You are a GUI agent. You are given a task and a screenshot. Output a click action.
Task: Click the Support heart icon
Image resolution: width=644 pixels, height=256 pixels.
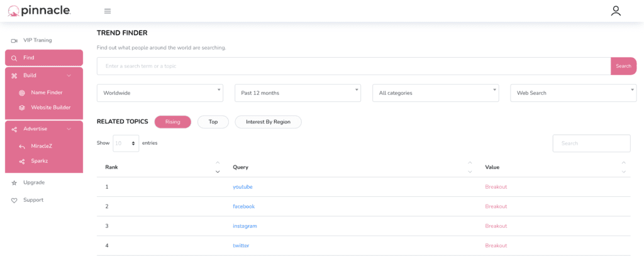click(x=14, y=201)
